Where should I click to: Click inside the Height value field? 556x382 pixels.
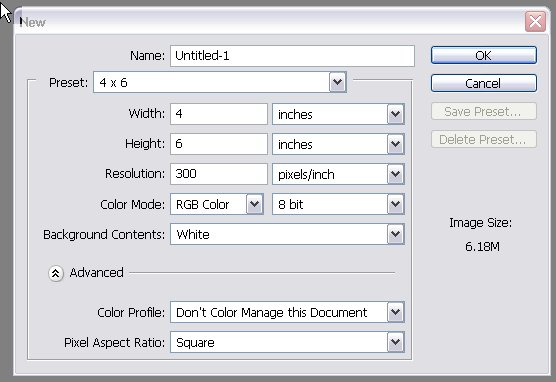[219, 144]
